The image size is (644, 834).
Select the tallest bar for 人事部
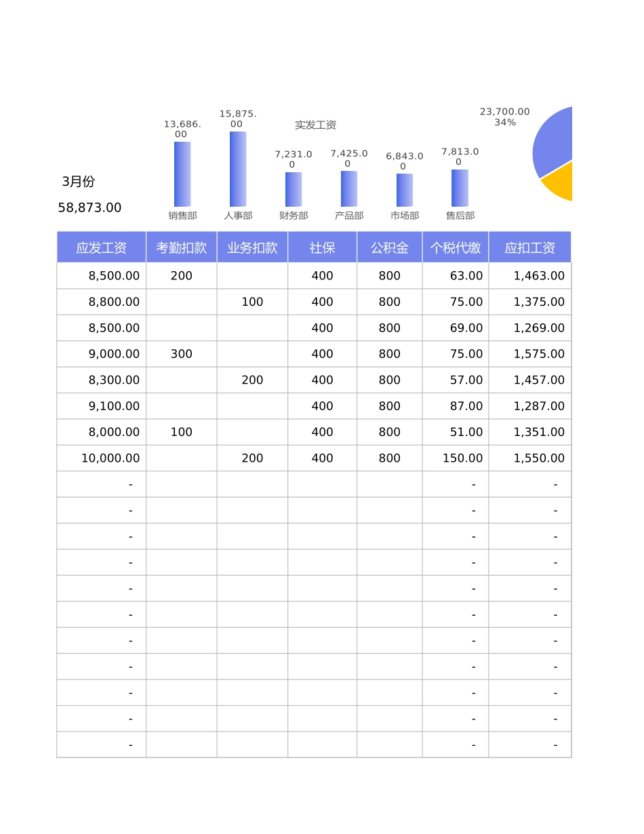coord(238,170)
